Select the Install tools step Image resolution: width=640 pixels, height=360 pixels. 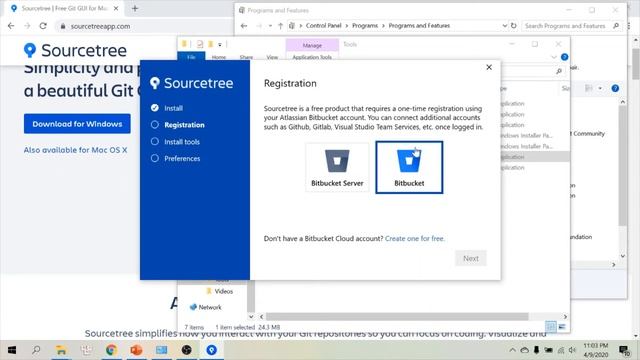175,142
